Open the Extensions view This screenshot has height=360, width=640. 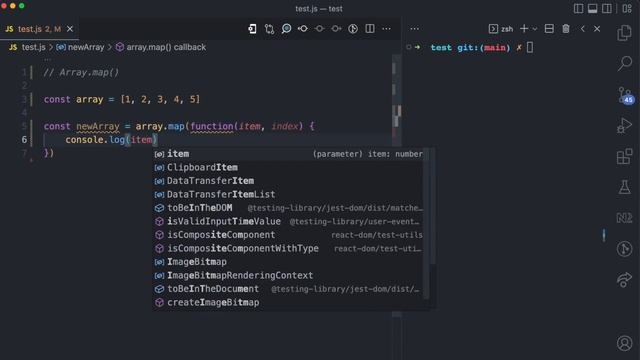click(x=624, y=156)
